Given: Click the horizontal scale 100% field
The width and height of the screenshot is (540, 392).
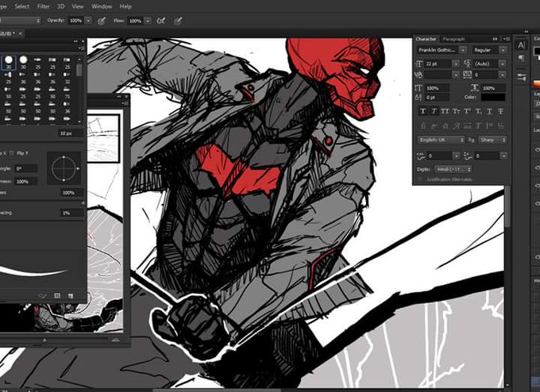Looking at the screenshot, I should coord(493,88).
